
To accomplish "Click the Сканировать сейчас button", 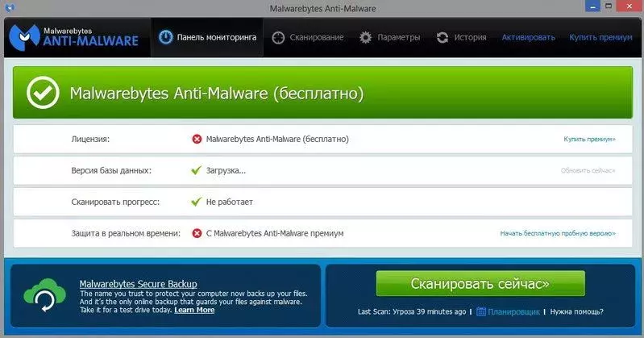I will coord(480,283).
